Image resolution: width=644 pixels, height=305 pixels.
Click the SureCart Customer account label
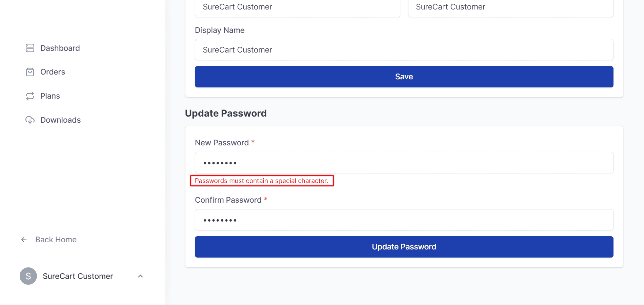78,276
